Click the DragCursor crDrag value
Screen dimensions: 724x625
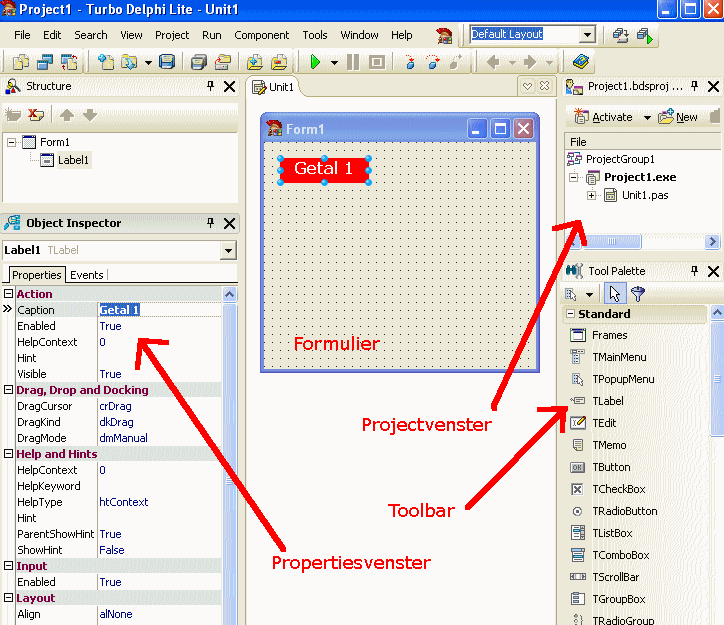(x=160, y=406)
